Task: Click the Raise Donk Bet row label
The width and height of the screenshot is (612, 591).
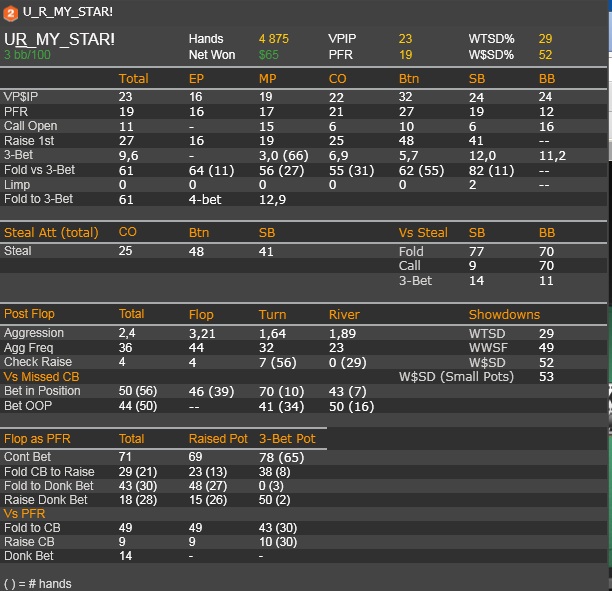Action: [46, 500]
